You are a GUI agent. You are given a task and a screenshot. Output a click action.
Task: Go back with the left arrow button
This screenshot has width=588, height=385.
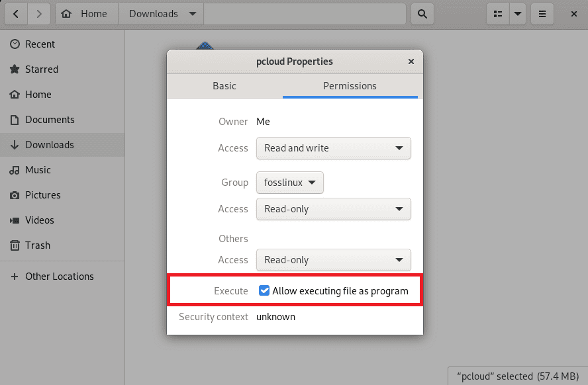point(16,14)
